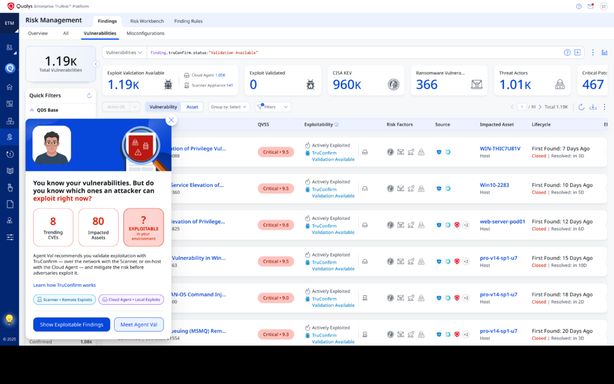614x384 pixels.
Task: Collapse the left summary panel arrow
Action: coord(95,63)
